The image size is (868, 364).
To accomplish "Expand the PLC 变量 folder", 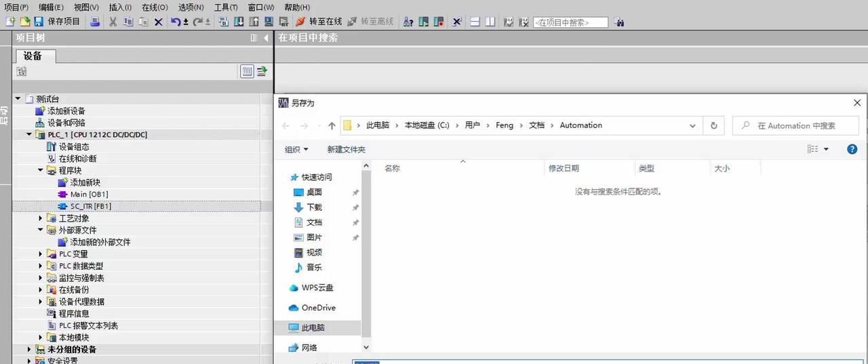I will [x=41, y=254].
